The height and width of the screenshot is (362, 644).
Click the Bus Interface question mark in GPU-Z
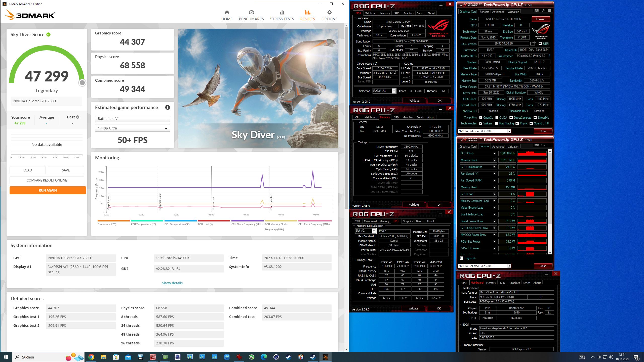(550, 56)
